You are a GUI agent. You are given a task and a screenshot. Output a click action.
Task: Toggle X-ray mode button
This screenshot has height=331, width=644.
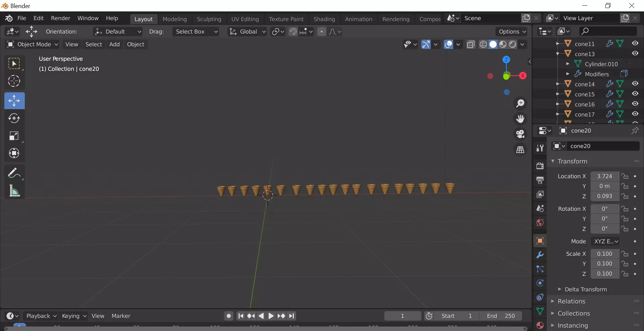click(x=471, y=44)
